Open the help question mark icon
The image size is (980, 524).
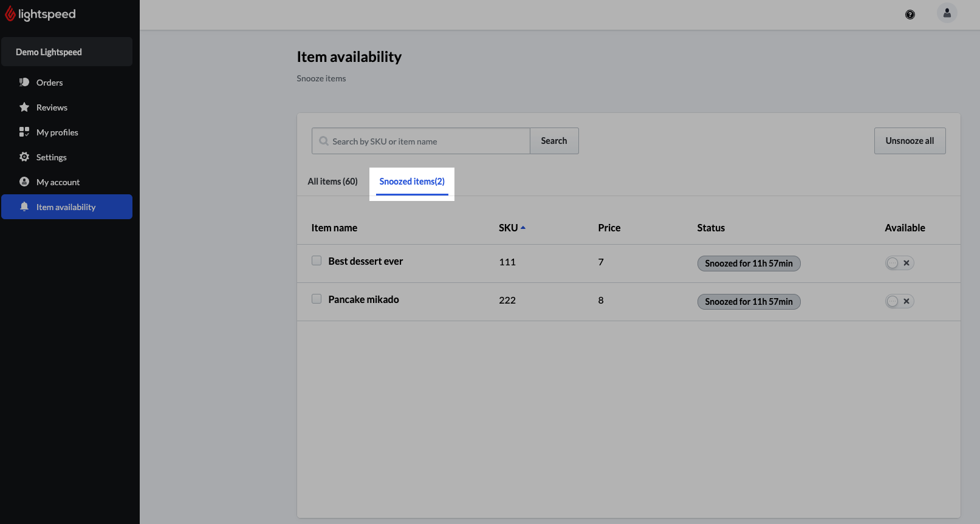tap(910, 15)
